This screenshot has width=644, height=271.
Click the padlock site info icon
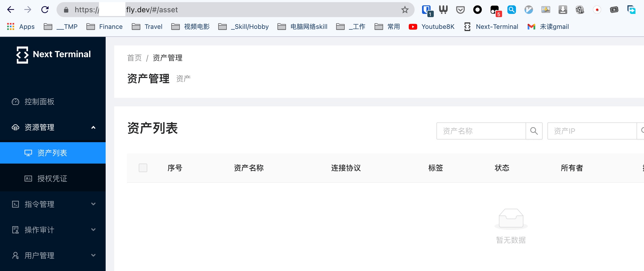[66, 10]
